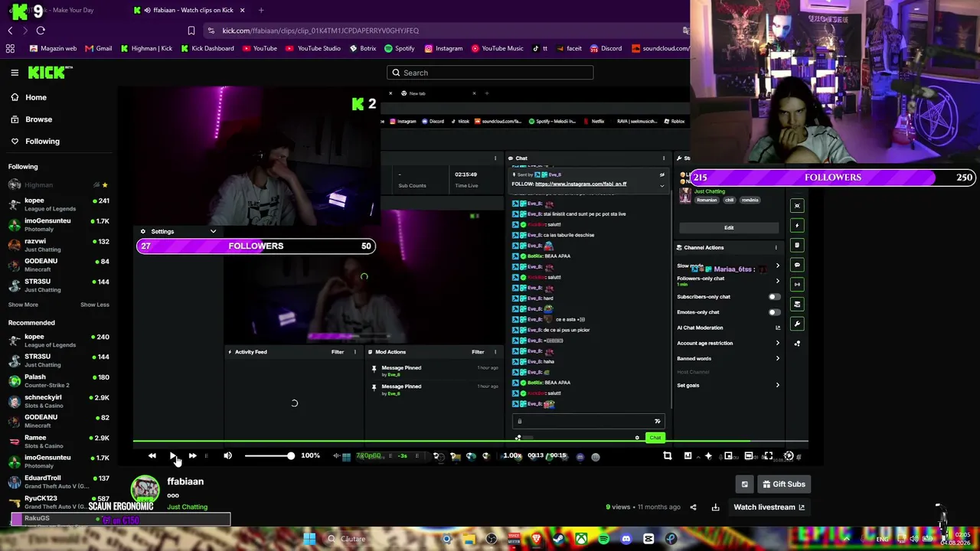Image resolution: width=980 pixels, height=551 pixels.
Task: Expand Slow mode options
Action: (778, 266)
